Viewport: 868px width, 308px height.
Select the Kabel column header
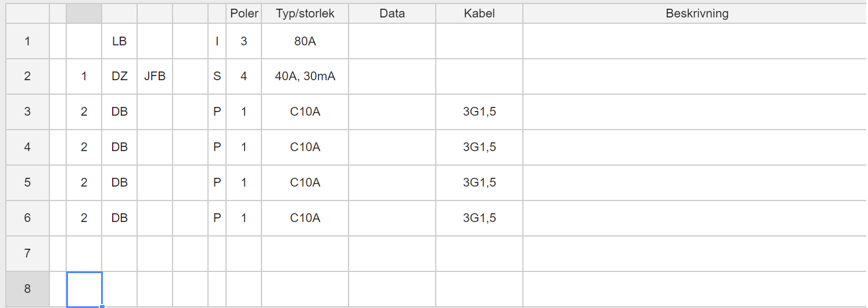tap(479, 13)
